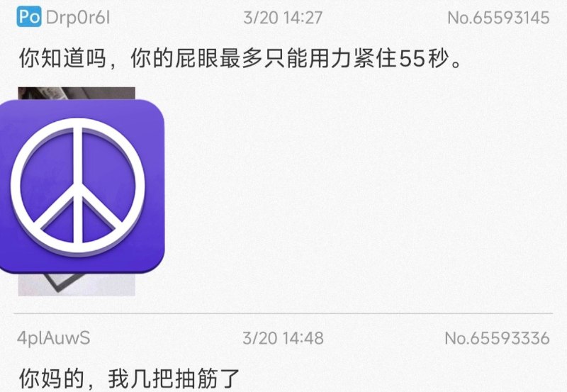
Task: Click the 55秒 at end of first post
Action: (x=424, y=58)
